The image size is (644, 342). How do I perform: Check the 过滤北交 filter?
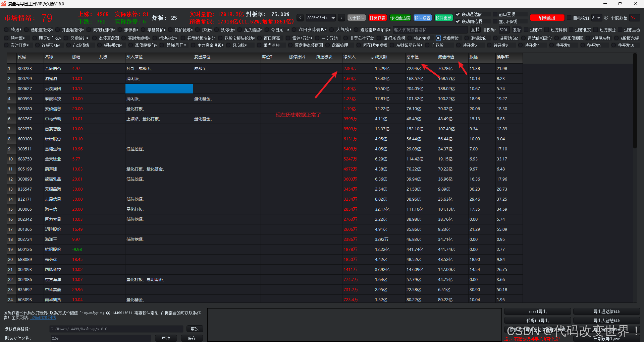[x=571, y=30]
